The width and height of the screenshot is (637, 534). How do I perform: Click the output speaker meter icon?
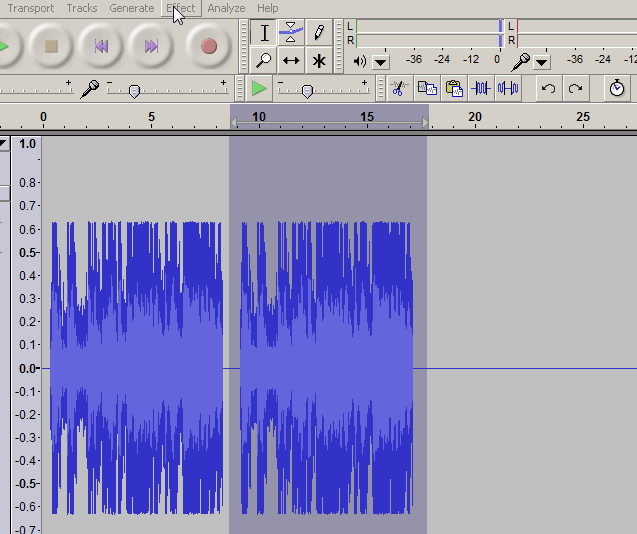(x=360, y=61)
